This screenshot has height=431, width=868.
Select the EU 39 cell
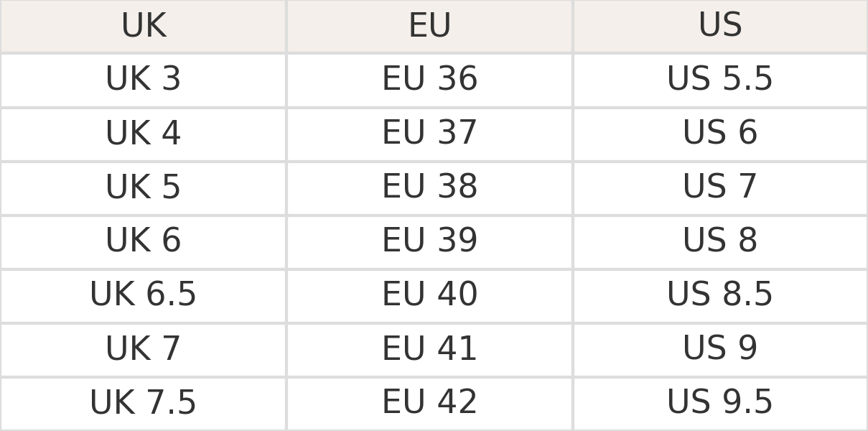pyautogui.click(x=429, y=241)
